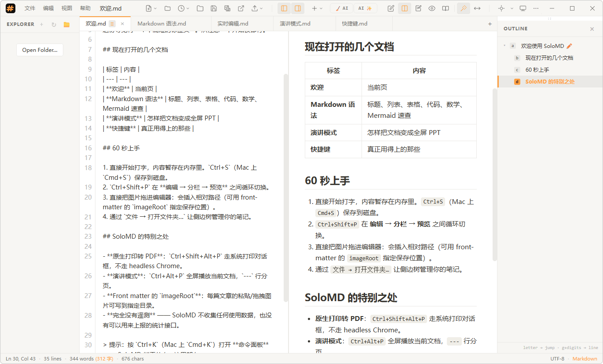Image resolution: width=603 pixels, height=364 pixels.
Task: Open the 视图 menu
Action: pyautogui.click(x=67, y=8)
